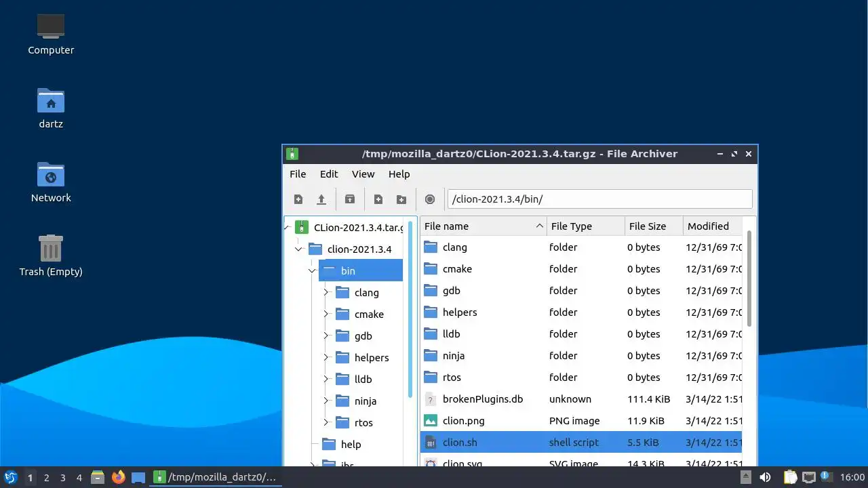Open the Computer desktop icon
The image size is (868, 488).
[x=51, y=34]
